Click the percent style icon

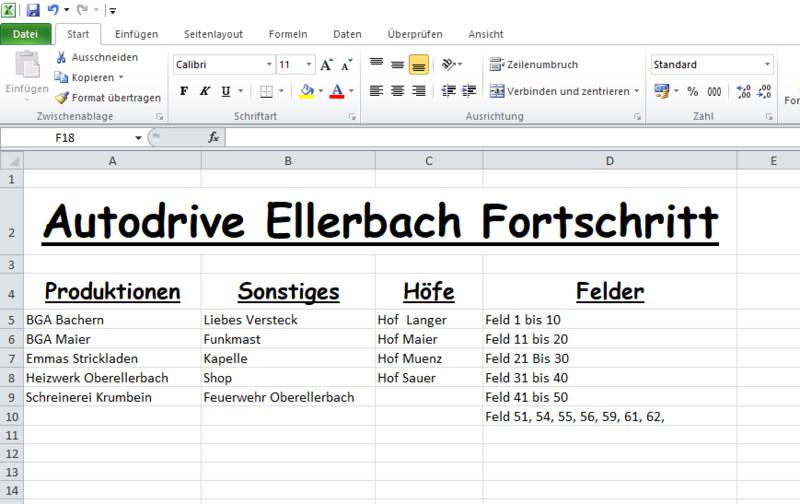click(692, 91)
